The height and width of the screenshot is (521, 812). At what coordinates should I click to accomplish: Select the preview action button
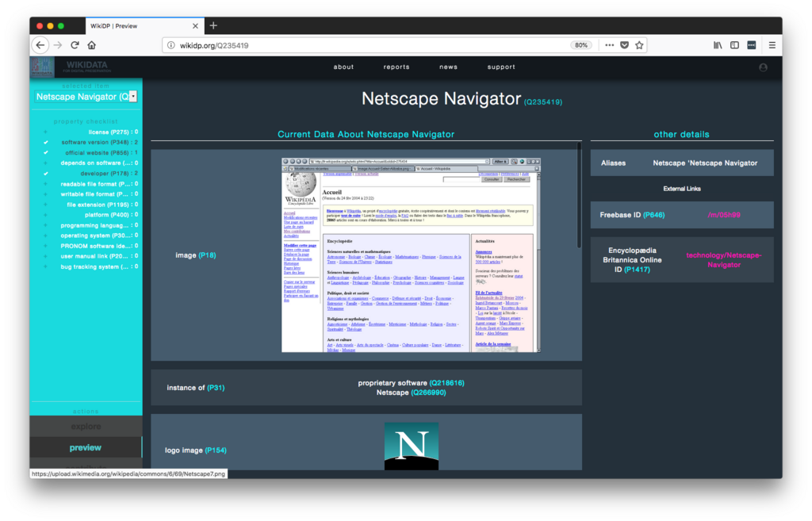(x=86, y=447)
